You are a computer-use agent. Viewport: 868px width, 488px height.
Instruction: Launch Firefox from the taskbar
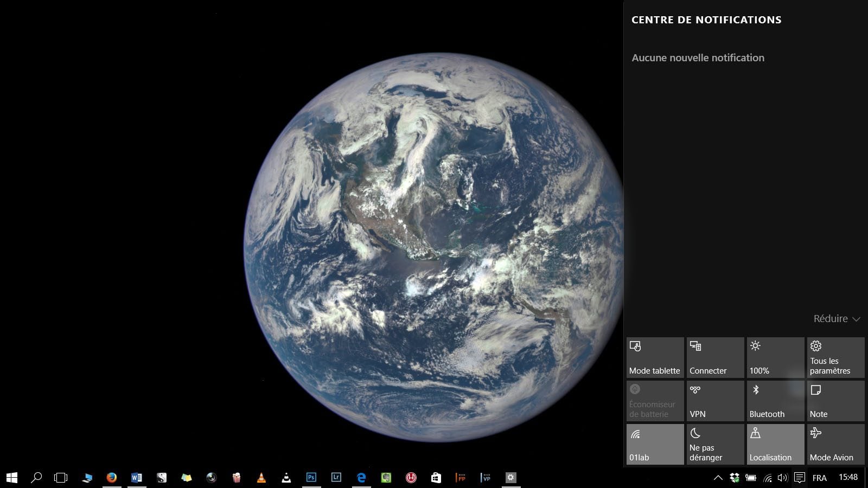(x=112, y=478)
